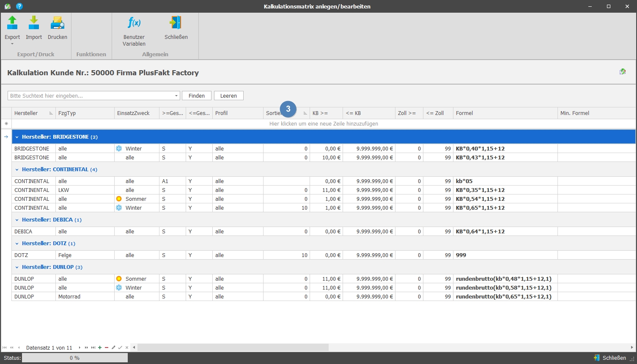Click the checkmark post-edit icon in navigator

pyautogui.click(x=120, y=348)
